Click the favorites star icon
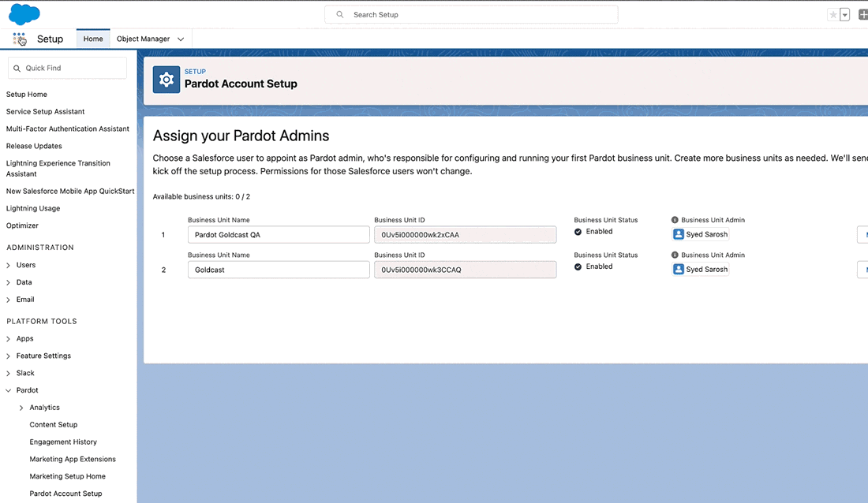 [832, 15]
